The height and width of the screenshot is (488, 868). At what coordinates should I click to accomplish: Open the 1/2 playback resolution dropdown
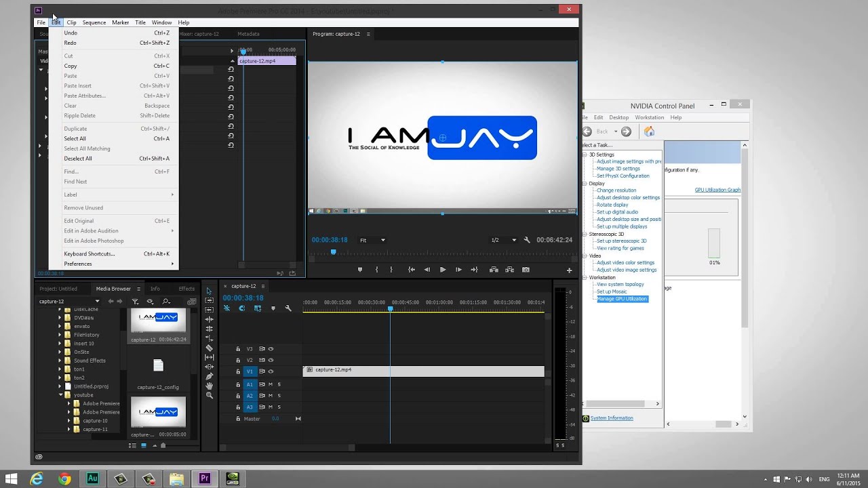503,240
